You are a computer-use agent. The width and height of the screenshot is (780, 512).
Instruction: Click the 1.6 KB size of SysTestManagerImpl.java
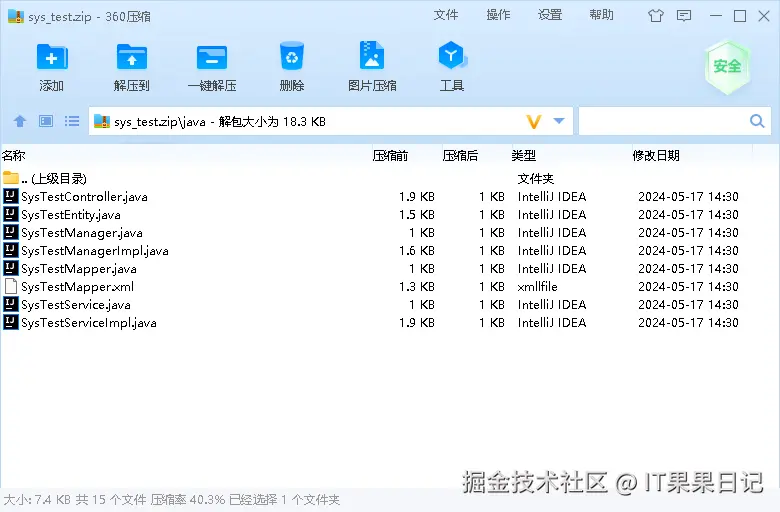(x=417, y=250)
